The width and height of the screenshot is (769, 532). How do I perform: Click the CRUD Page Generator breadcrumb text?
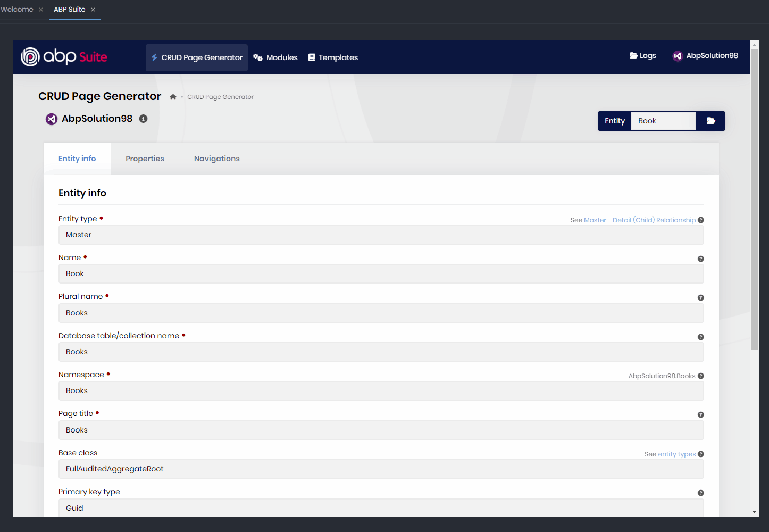(220, 97)
